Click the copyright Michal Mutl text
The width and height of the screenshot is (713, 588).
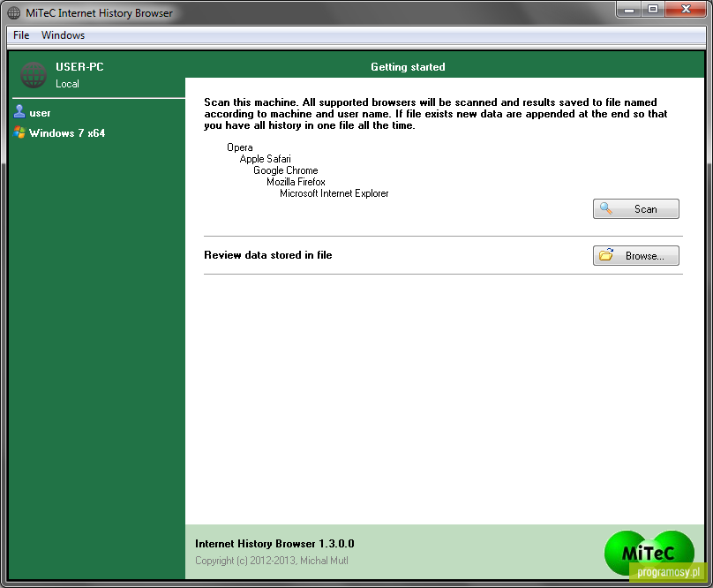(272, 561)
